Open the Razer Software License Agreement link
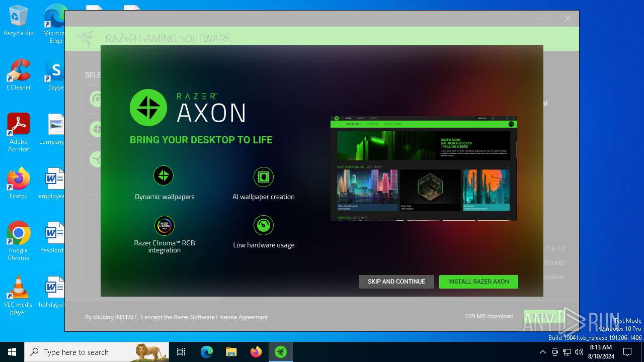 [221, 317]
